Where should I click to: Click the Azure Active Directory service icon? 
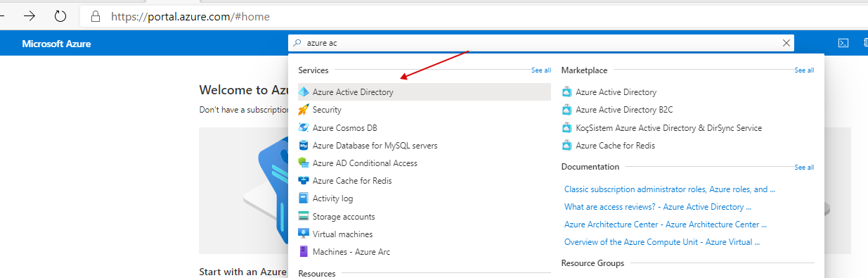pyautogui.click(x=304, y=92)
